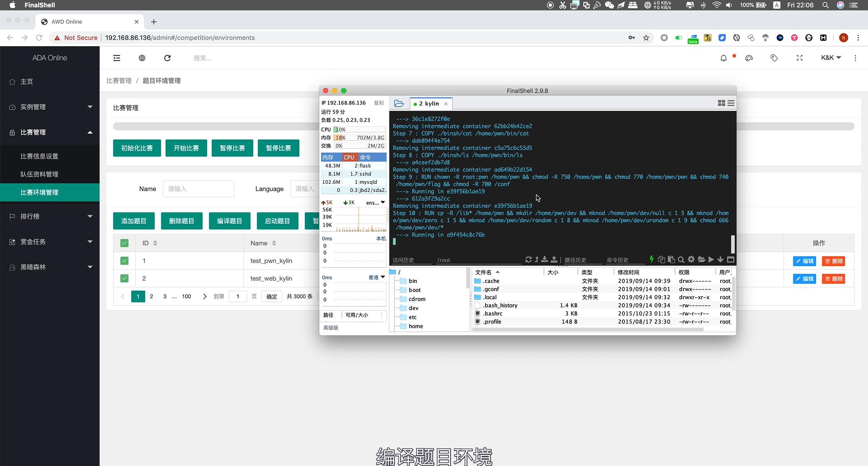This screenshot has width=868, height=466.
Task: Focus the Name filter input field
Action: [198, 189]
